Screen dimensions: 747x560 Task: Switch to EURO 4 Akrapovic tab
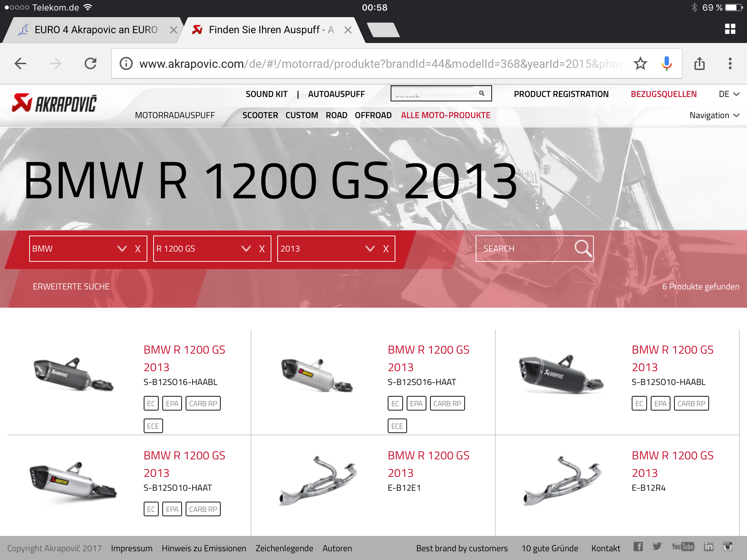point(96,30)
